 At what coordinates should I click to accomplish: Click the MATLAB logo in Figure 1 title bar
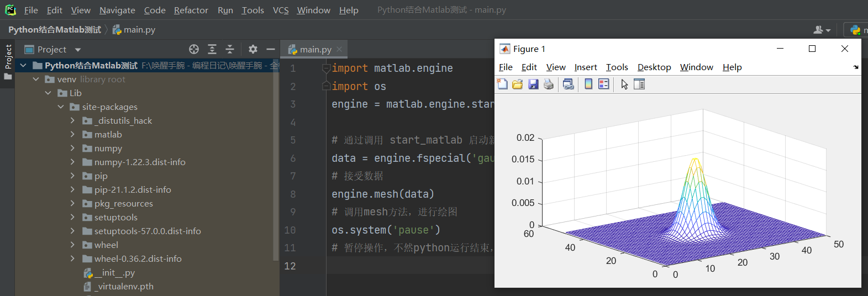click(505, 49)
